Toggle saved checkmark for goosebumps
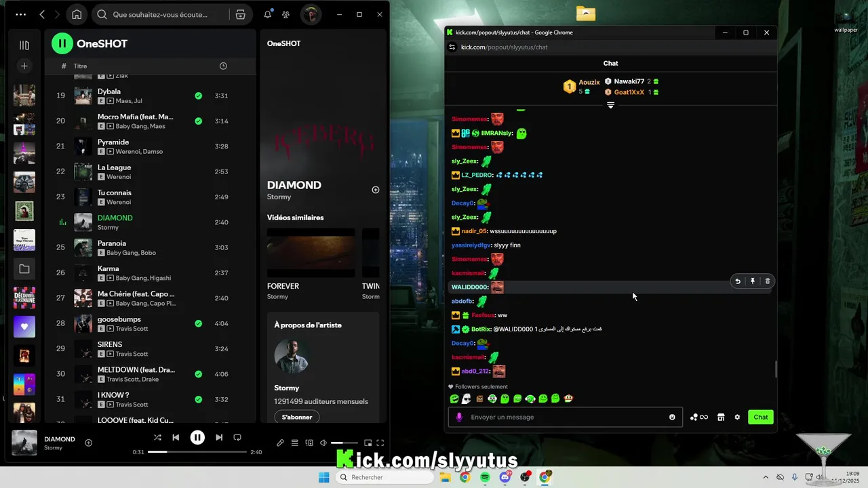 point(198,323)
